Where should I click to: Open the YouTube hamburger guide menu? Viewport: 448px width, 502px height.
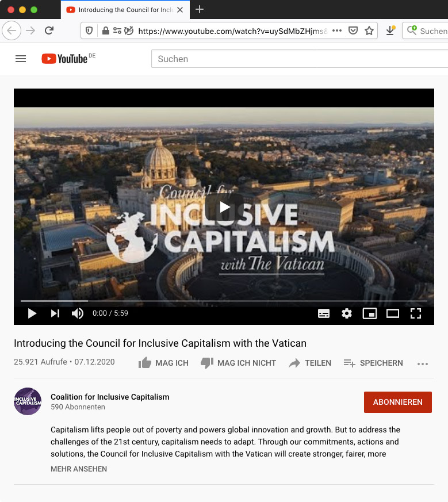21,59
